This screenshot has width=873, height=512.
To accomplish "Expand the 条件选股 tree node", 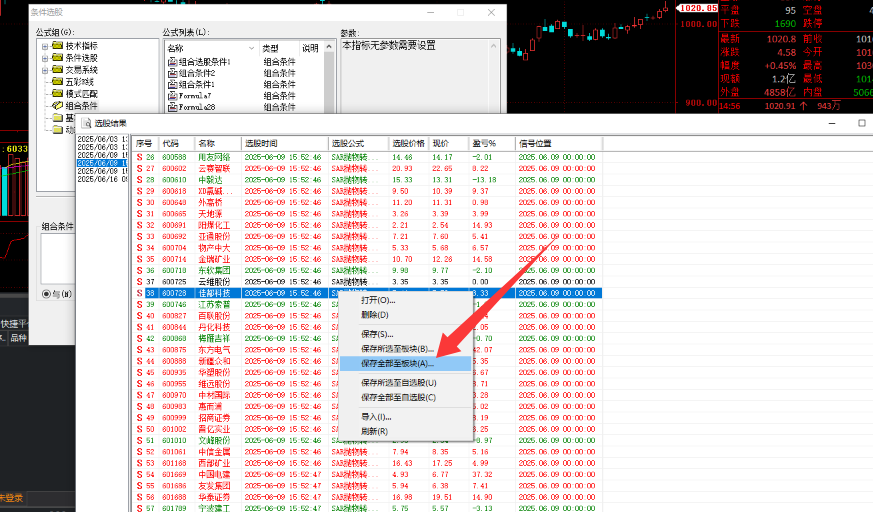I will point(45,58).
